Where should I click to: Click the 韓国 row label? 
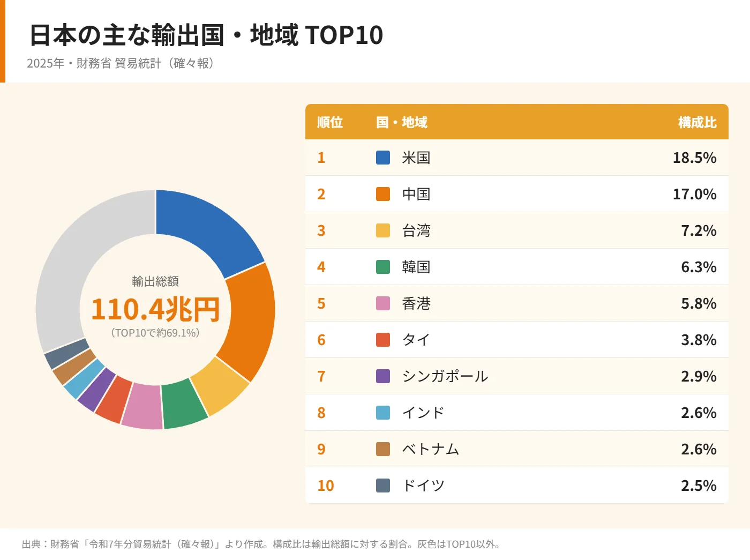416,267
